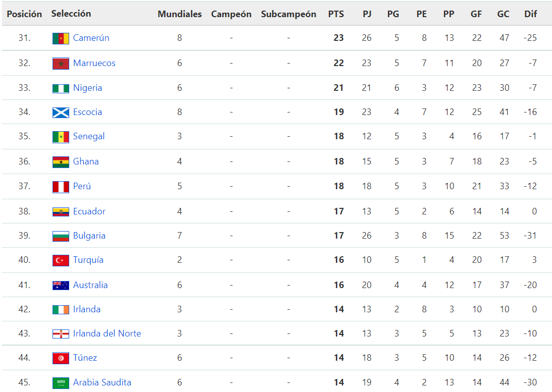552x392 pixels.
Task: Click the Australia flag icon
Action: [x=61, y=286]
